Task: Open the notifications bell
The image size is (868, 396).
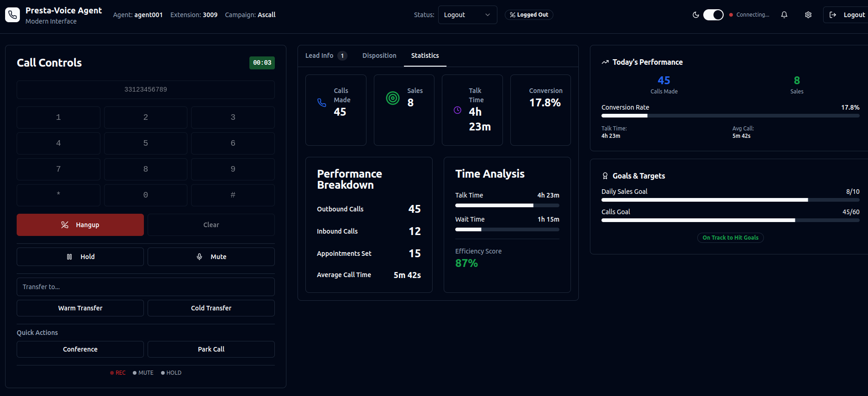Action: pos(784,15)
